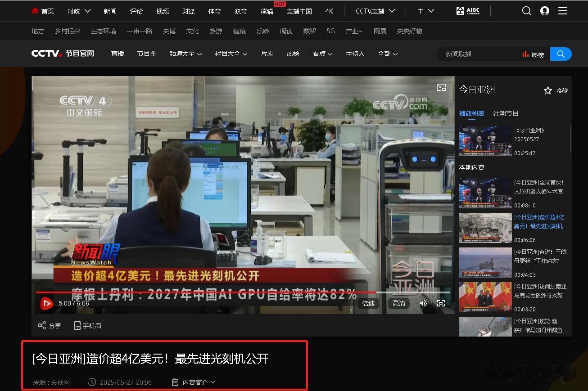Collapse the playlist panel with the side arrow
Screen dimensions: 588x391
click(x=453, y=196)
